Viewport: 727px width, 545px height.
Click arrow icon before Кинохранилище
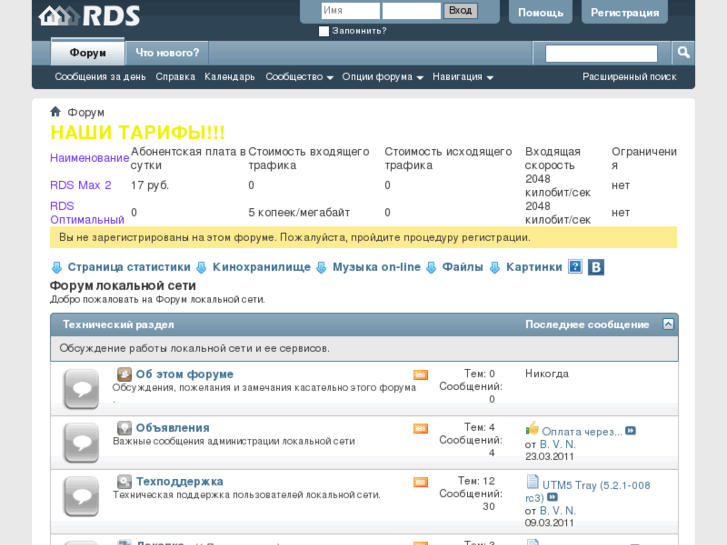click(201, 268)
